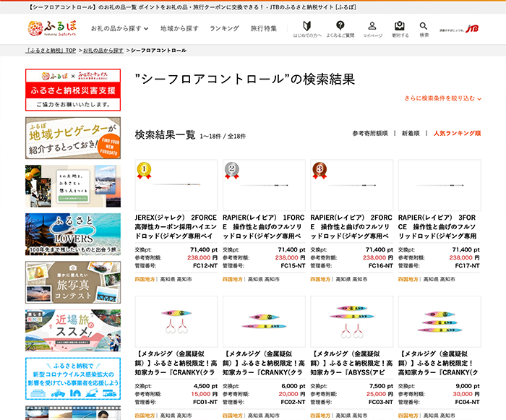Viewport: 506px width, 420px height.
Task: Click the 1〜18件 / 全18件 result count
Action: [223, 136]
